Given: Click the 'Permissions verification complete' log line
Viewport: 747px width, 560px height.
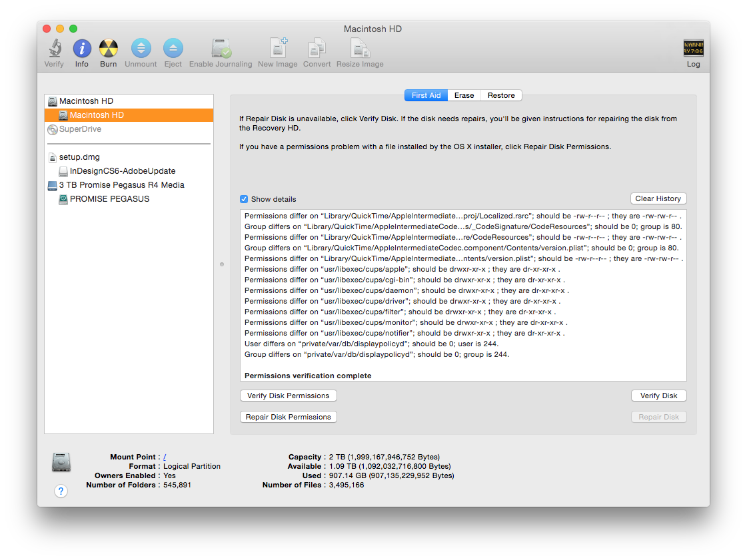Looking at the screenshot, I should 308,376.
